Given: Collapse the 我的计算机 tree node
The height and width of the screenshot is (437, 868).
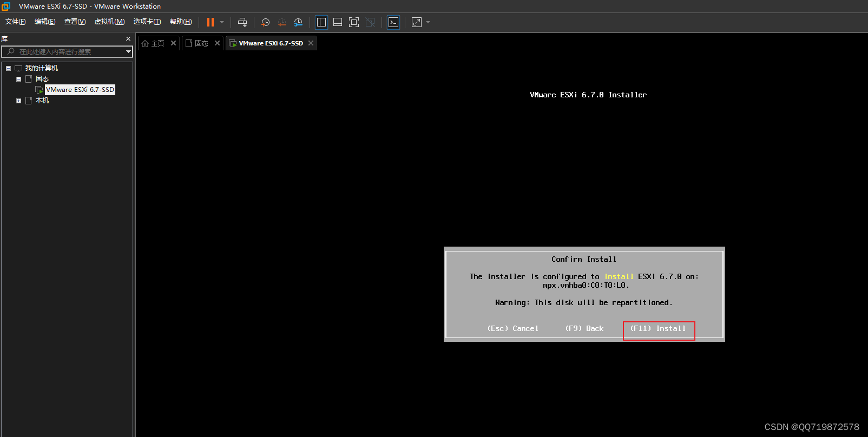Looking at the screenshot, I should coord(8,68).
